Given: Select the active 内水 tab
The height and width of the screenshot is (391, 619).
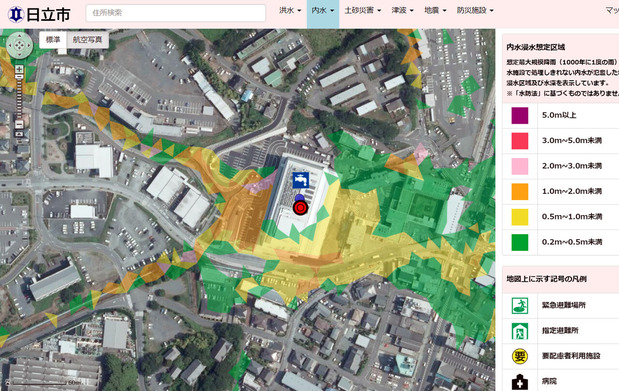Looking at the screenshot, I should click(x=323, y=14).
